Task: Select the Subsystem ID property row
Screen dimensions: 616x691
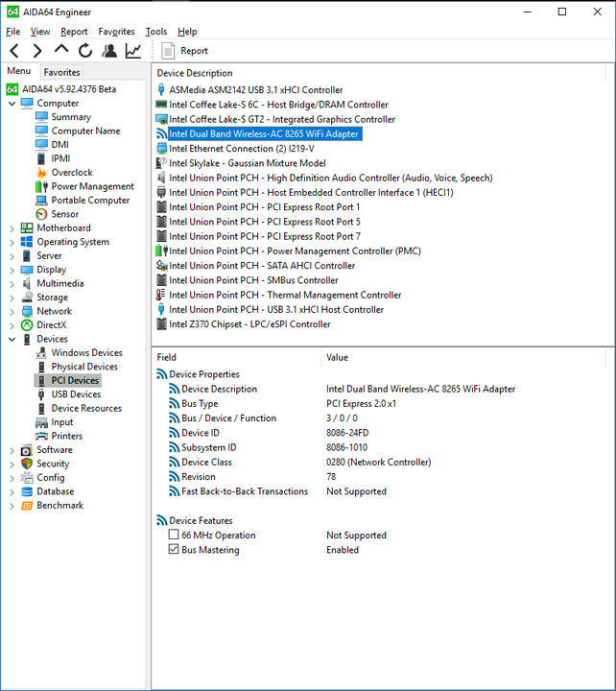Action: [x=209, y=447]
